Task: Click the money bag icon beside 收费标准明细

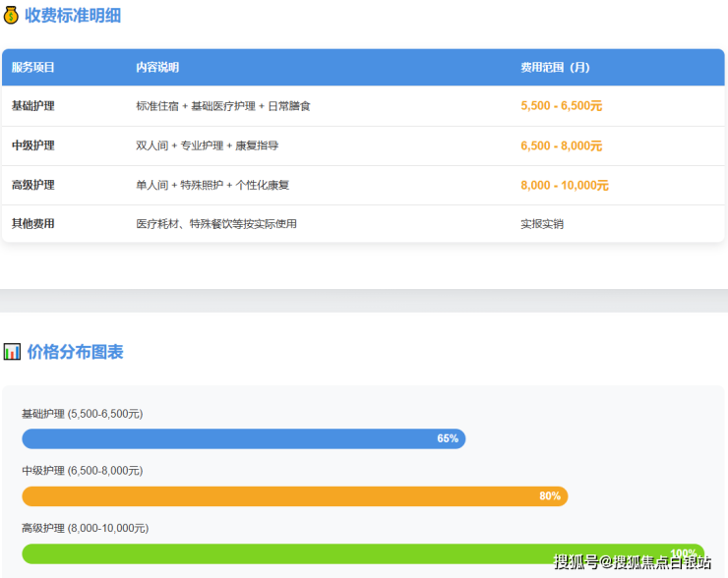Action: coord(12,16)
